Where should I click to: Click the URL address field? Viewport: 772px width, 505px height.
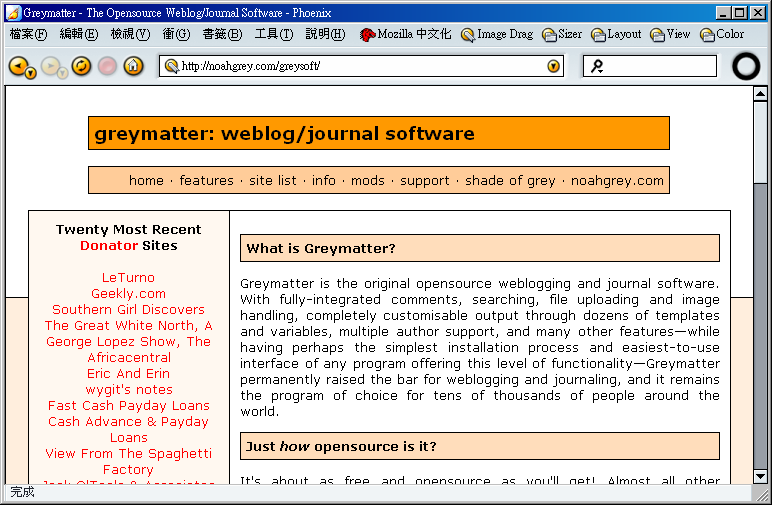point(362,66)
